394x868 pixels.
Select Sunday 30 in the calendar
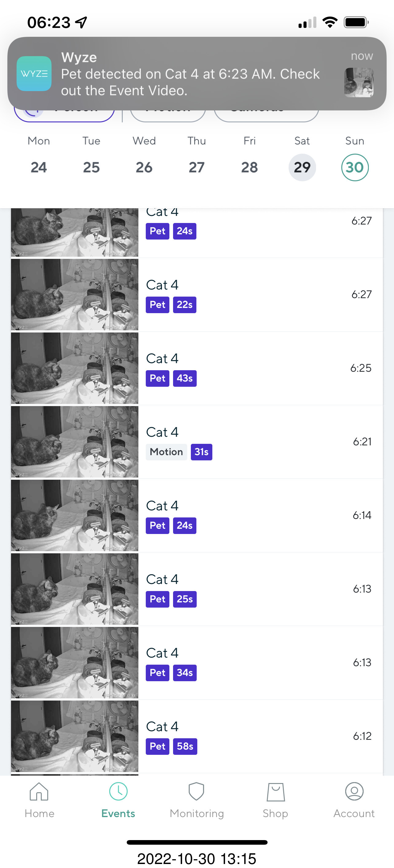point(354,167)
